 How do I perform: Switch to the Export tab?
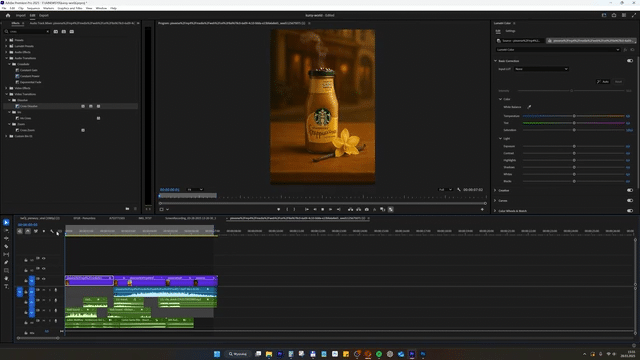pos(44,16)
